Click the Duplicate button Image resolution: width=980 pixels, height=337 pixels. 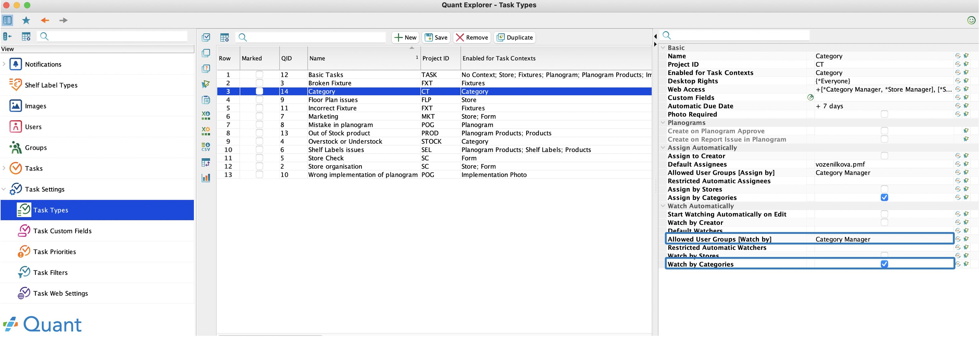click(x=515, y=37)
